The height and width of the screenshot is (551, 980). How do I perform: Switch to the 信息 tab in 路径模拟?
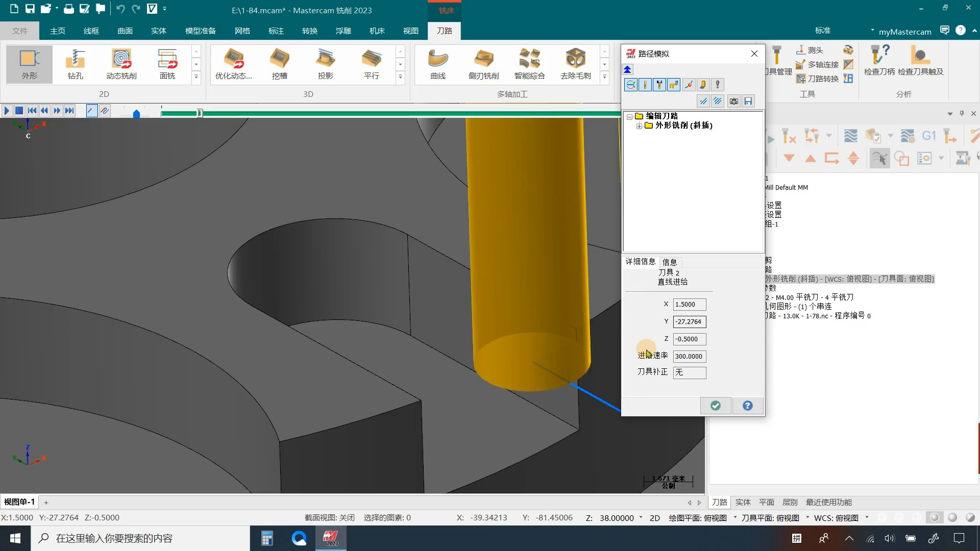(670, 262)
